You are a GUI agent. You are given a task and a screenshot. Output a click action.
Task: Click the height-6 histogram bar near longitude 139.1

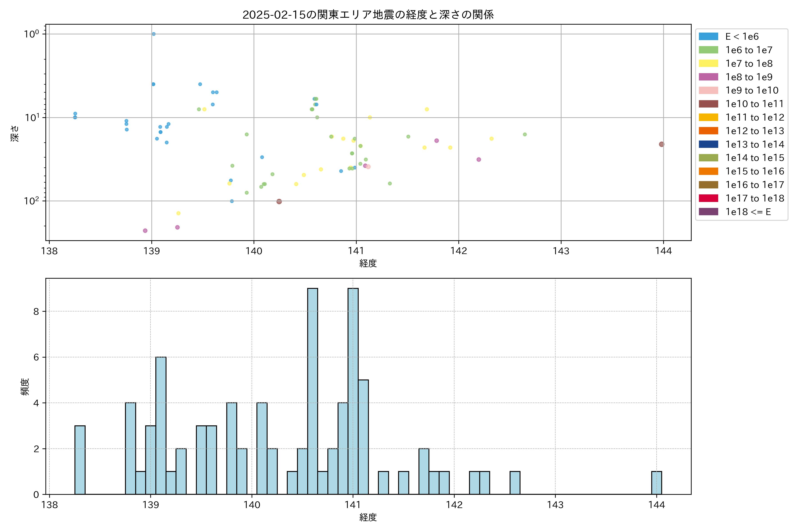click(161, 425)
